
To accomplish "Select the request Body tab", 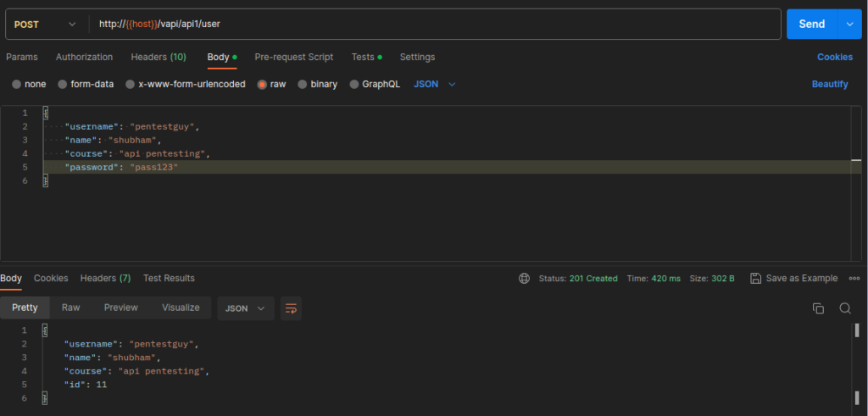I will pos(222,57).
